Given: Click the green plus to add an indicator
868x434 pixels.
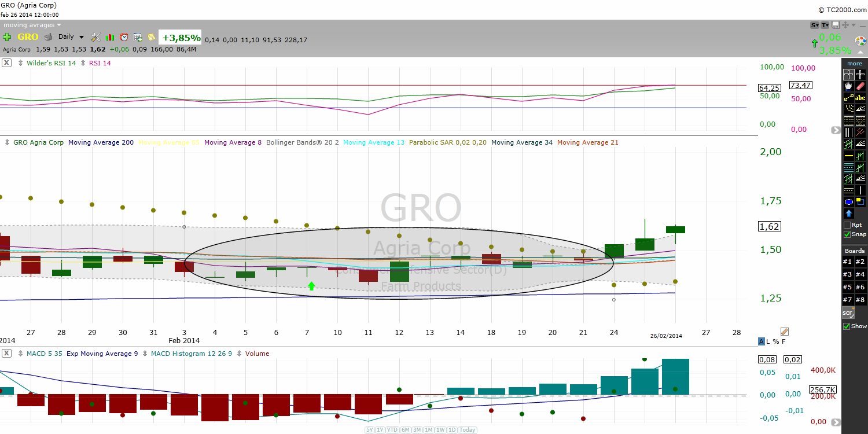Looking at the screenshot, I should 7,36.
